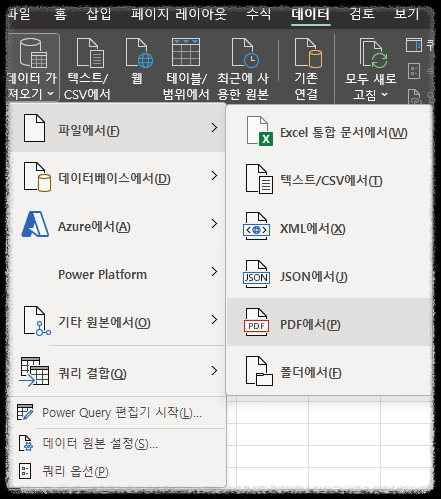Screen dimensions: 441x499
Task: Select the Azure에서(A) menu entry
Action: (x=117, y=224)
